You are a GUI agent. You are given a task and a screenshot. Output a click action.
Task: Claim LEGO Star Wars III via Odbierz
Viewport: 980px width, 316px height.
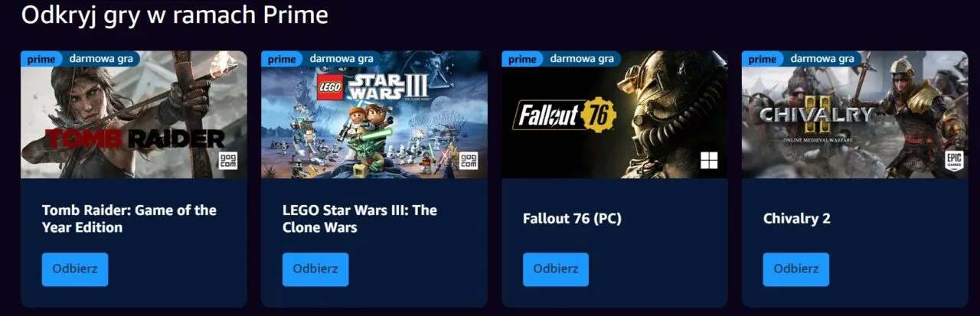[315, 269]
